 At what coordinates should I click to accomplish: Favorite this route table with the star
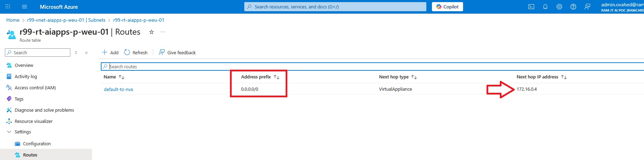pos(152,32)
